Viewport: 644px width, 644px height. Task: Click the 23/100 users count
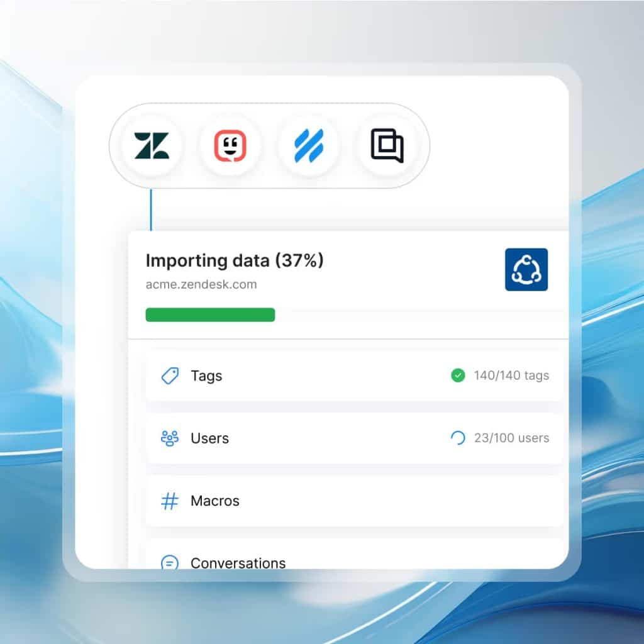[511, 438]
